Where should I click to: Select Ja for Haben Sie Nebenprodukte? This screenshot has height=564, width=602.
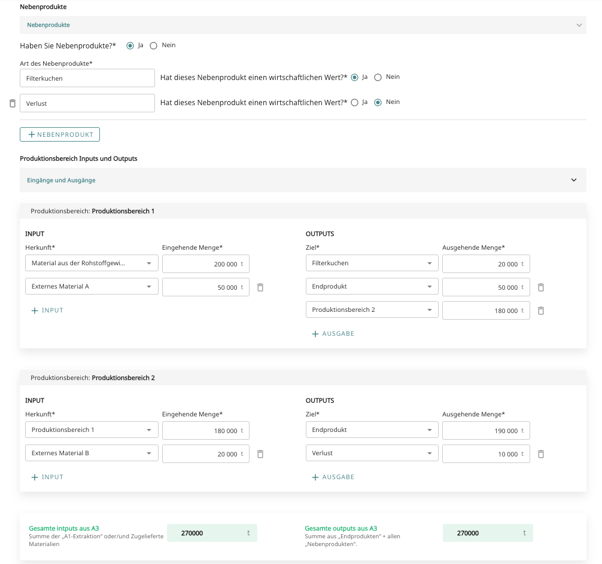pyautogui.click(x=130, y=46)
